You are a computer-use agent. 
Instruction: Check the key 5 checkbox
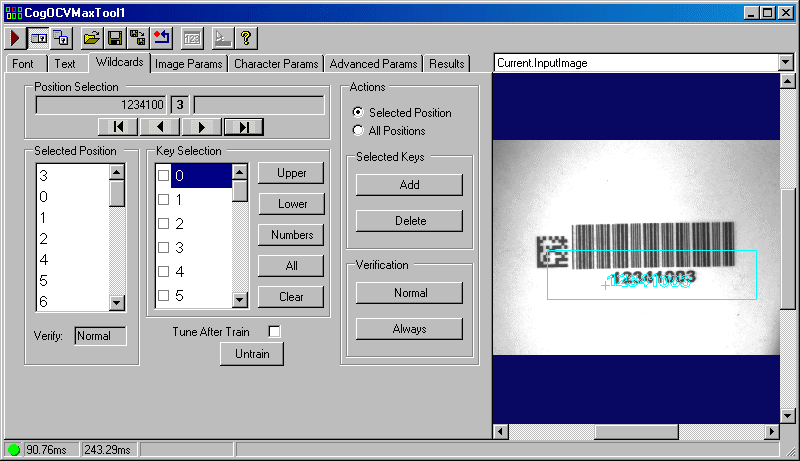[x=163, y=295]
